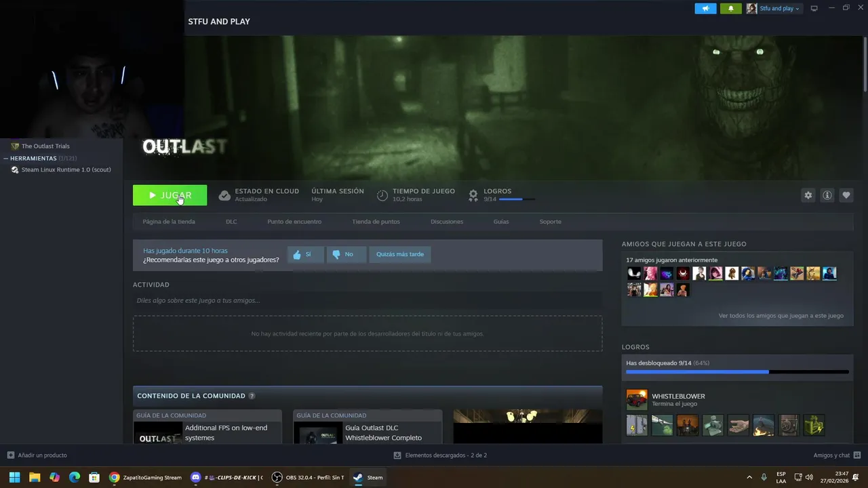The image size is (868, 488).
Task: Open the Tienda de puntos tab
Action: (376, 222)
